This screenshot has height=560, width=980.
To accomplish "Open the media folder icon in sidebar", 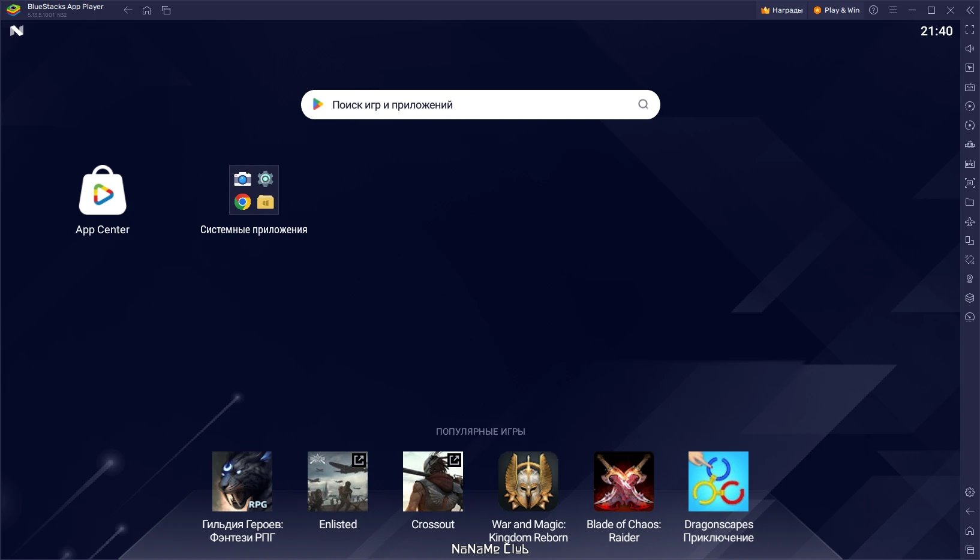I will click(970, 202).
